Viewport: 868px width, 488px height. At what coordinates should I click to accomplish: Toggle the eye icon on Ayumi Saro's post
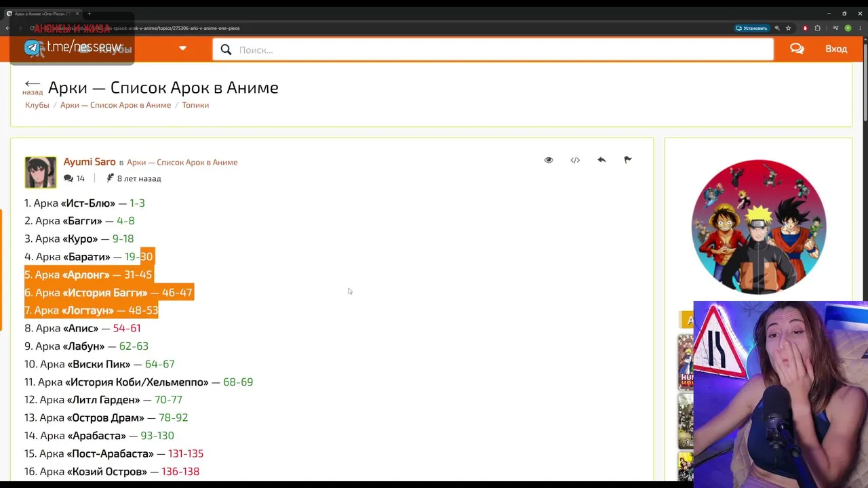(x=549, y=160)
